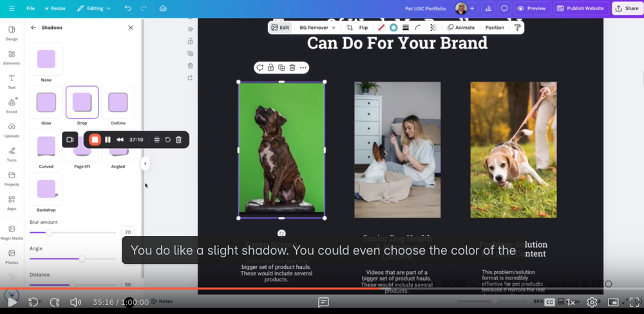Expand the Editing mode dropdown

pos(94,8)
